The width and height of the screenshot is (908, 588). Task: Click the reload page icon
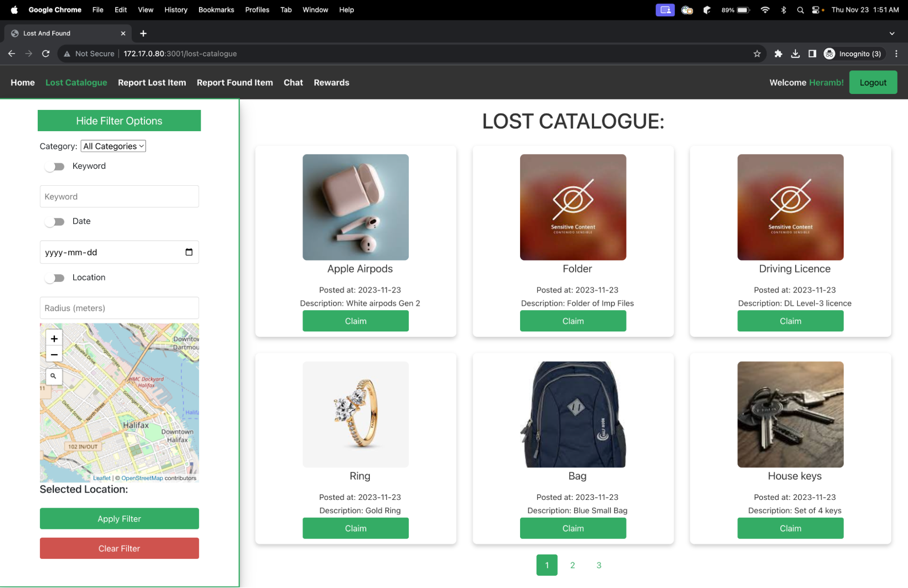pos(46,54)
